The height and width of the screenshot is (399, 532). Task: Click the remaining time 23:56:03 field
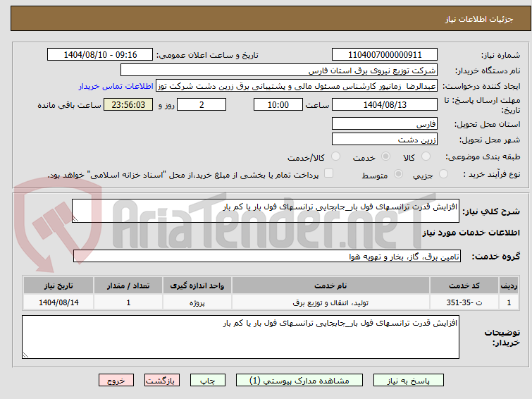click(x=128, y=105)
